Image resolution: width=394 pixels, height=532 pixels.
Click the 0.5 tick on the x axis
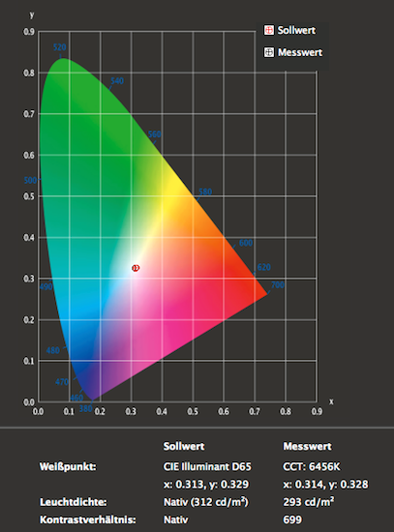pyautogui.click(x=193, y=411)
